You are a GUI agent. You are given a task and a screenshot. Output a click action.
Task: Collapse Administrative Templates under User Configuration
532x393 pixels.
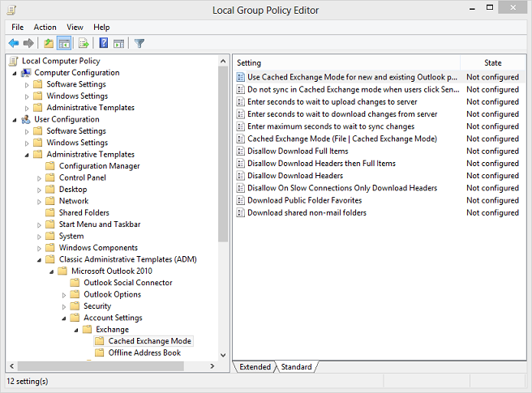[27, 155]
